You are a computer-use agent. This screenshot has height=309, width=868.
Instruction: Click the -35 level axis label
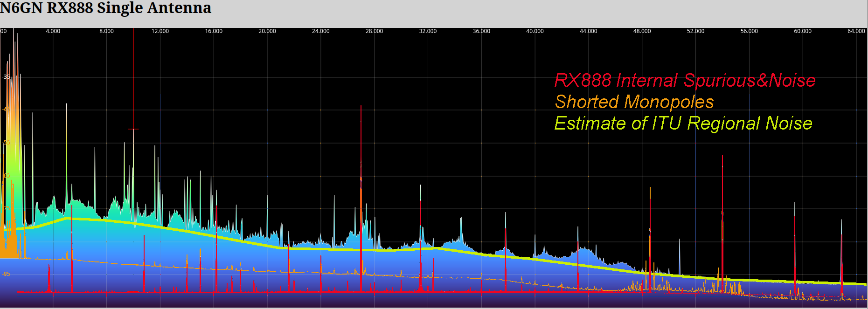[x=6, y=77]
